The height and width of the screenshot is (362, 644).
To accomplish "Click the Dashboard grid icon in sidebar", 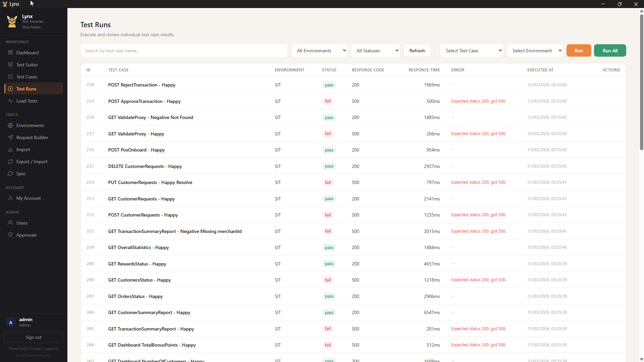I will pos(10,53).
